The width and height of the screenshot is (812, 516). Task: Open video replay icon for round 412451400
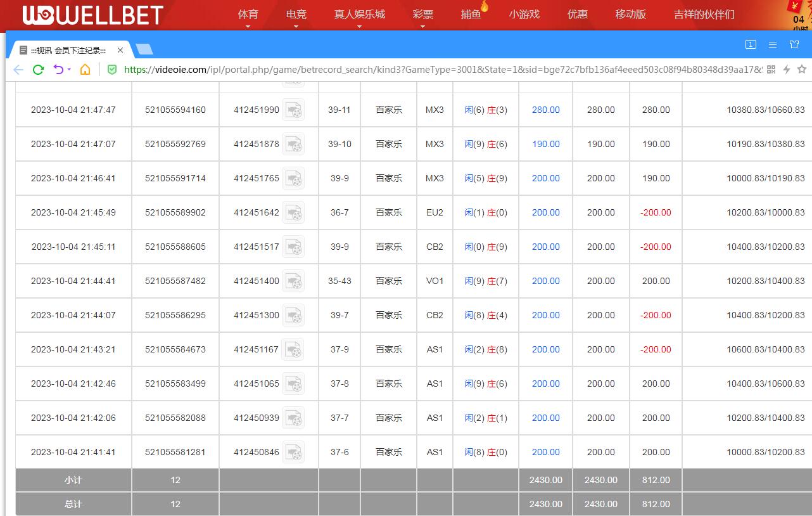point(293,281)
